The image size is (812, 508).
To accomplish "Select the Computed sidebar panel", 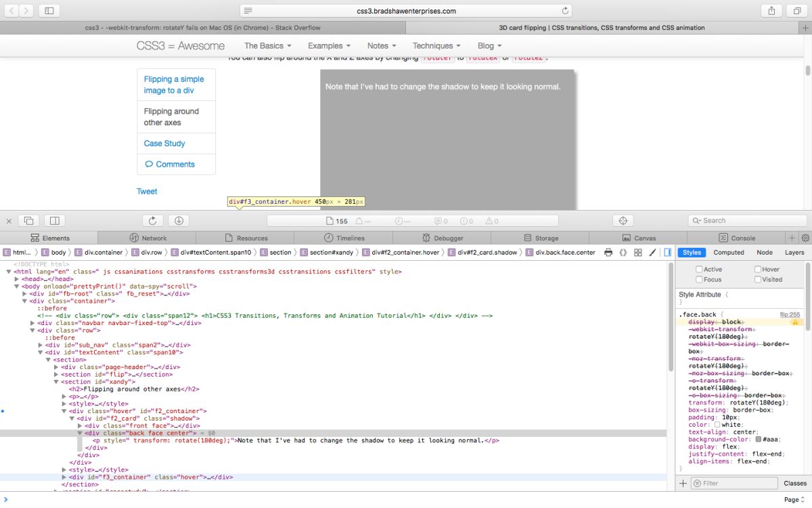I will (x=729, y=253).
